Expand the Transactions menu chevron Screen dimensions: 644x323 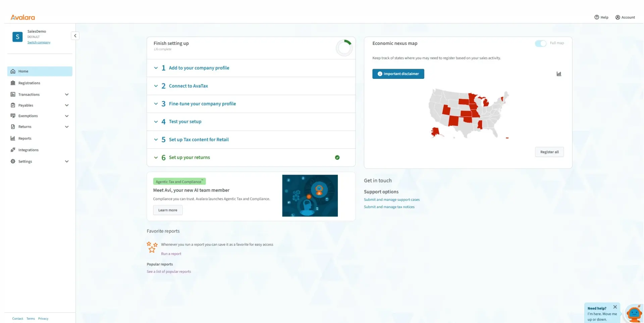pos(67,94)
